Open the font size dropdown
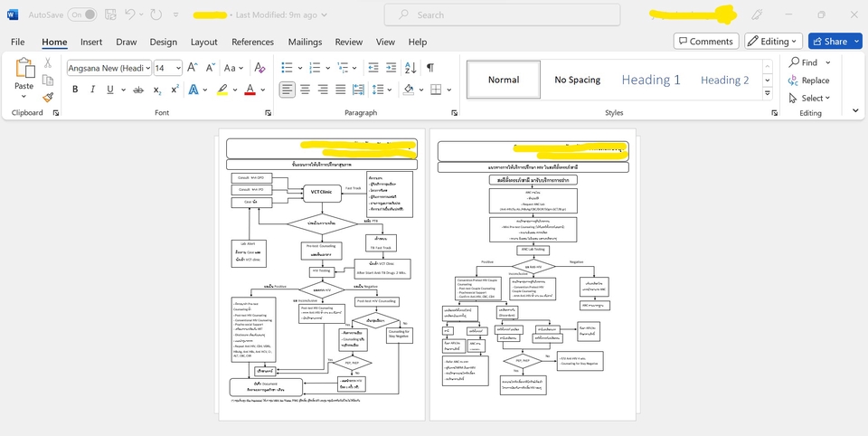This screenshot has width=868, height=436. click(x=178, y=68)
